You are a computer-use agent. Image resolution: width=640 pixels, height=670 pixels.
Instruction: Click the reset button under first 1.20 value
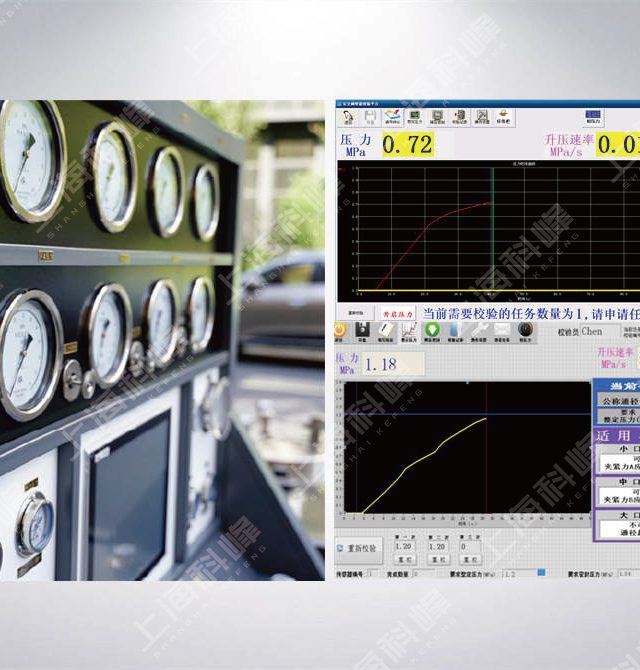405,560
